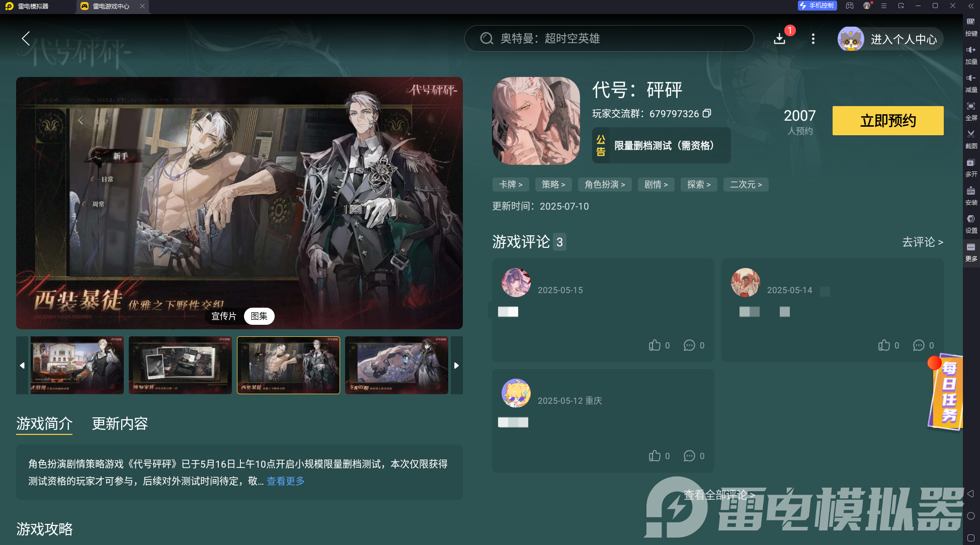Viewport: 980px width, 545px height.
Task: Copy the player group number 679797326
Action: point(707,114)
